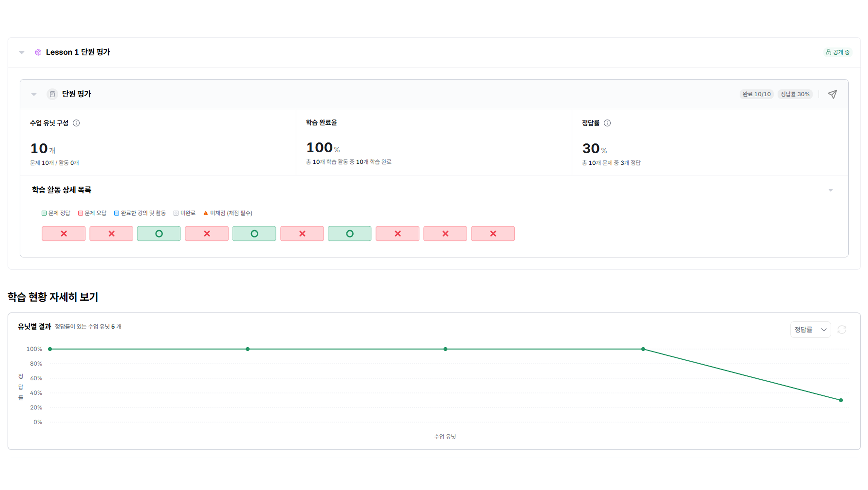Click the 정답률 30% badge
The height and width of the screenshot is (490, 868).
click(x=795, y=94)
